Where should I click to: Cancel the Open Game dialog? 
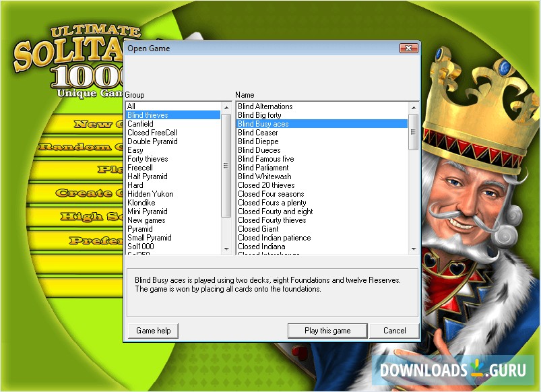point(394,331)
